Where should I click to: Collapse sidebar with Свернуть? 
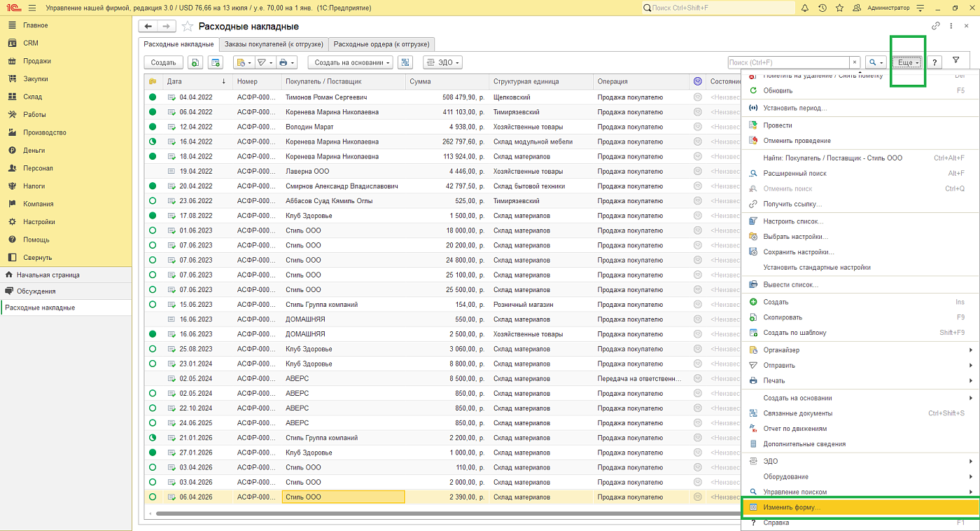point(66,257)
